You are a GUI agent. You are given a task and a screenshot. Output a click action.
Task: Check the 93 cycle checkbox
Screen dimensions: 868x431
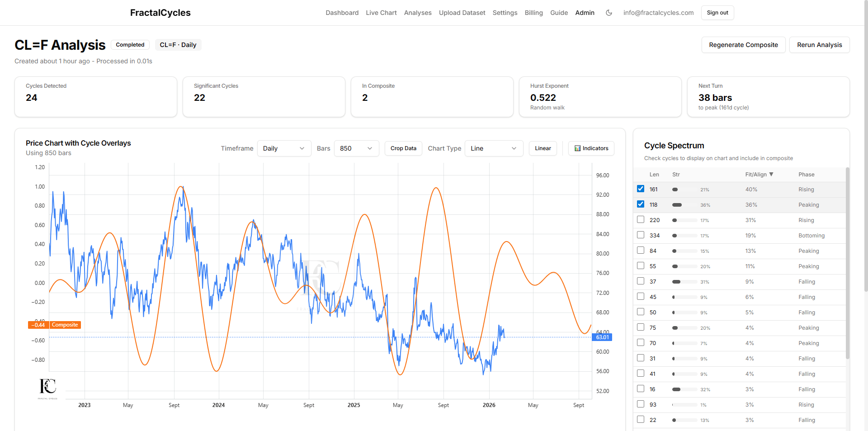click(x=641, y=404)
